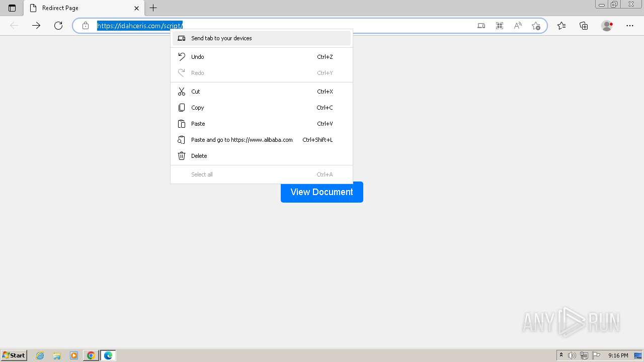Open File Explorer from taskbar

pos(57,355)
